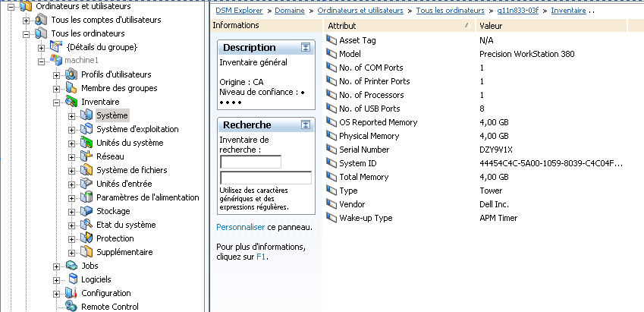The width and height of the screenshot is (644, 312).
Task: Click the Jobs tree icon
Action: point(71,266)
